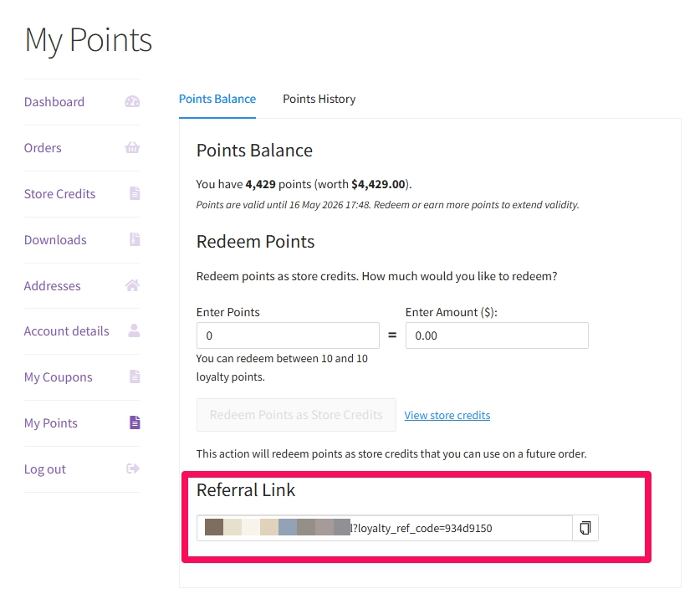
Task: Click the Store Credits document icon
Action: 135,193
